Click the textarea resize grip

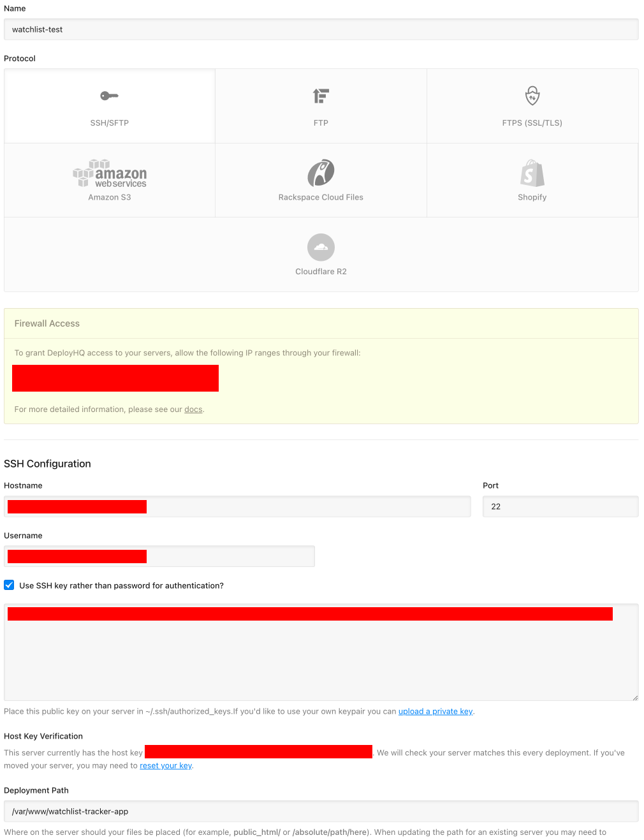click(635, 696)
